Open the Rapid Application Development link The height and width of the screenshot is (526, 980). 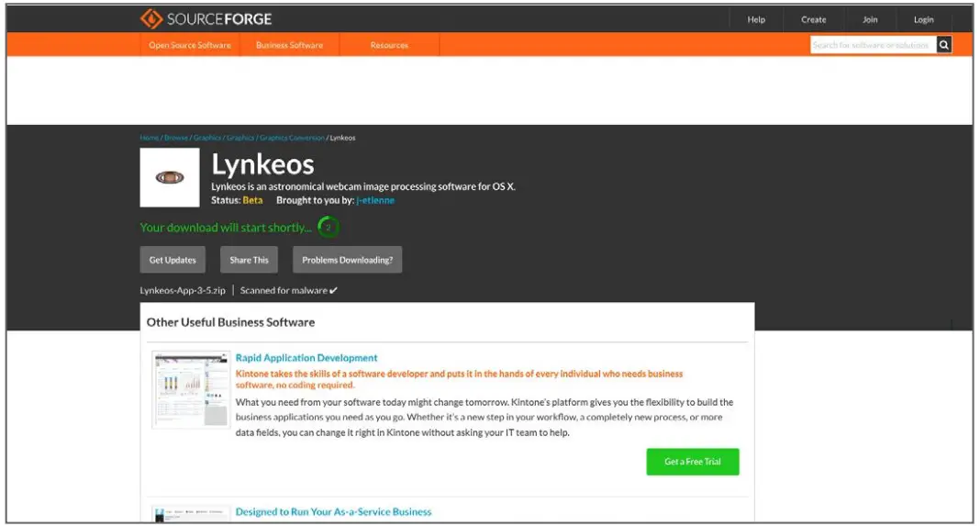click(x=306, y=358)
